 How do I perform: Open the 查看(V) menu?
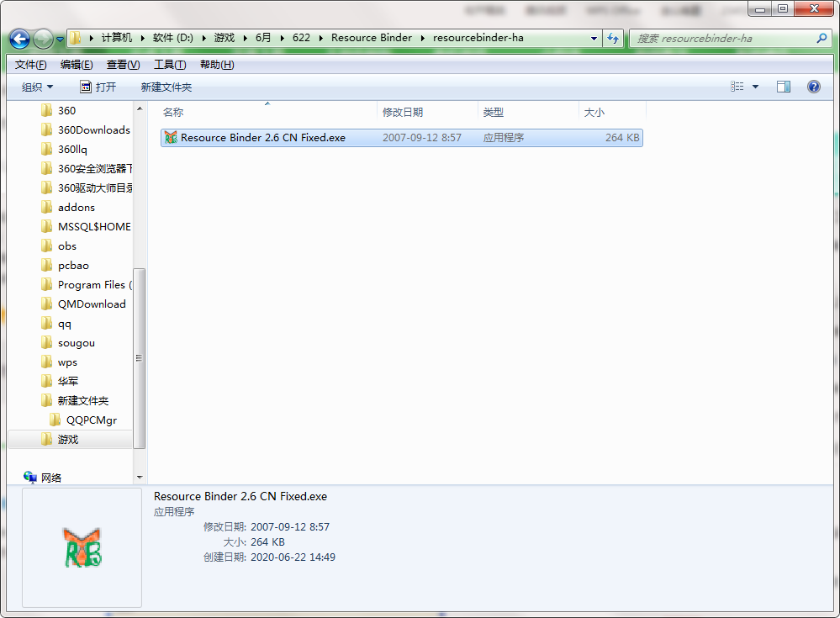(124, 65)
